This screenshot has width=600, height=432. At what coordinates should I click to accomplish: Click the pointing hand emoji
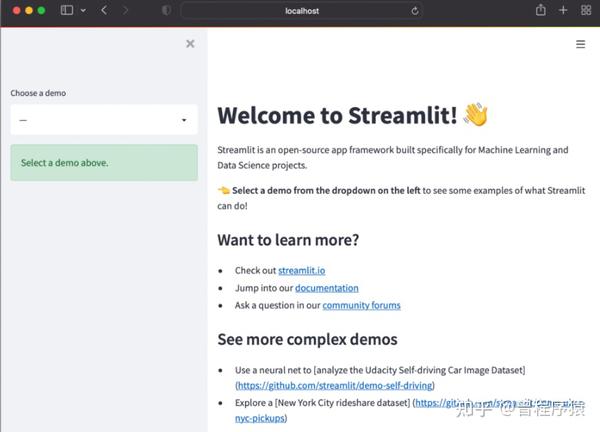pyautogui.click(x=223, y=190)
